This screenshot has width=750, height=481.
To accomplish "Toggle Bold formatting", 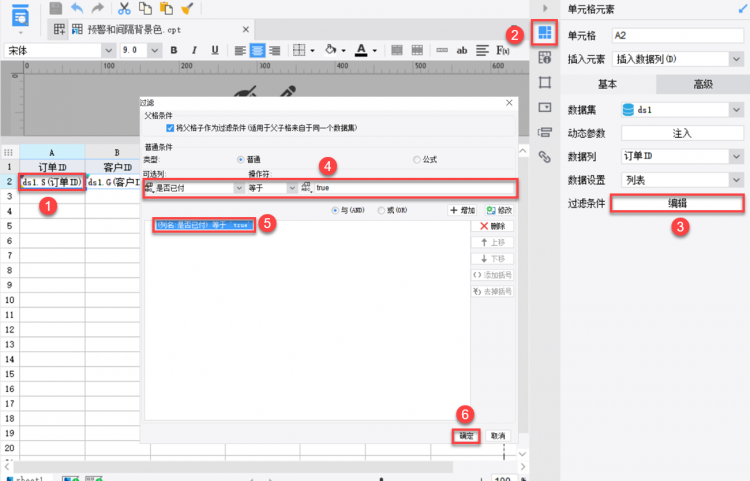I will pyautogui.click(x=174, y=50).
